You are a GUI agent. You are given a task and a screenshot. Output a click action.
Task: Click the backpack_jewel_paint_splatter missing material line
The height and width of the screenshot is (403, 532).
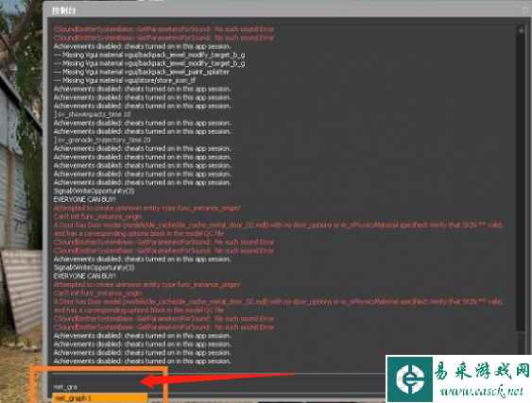pyautogui.click(x=142, y=72)
